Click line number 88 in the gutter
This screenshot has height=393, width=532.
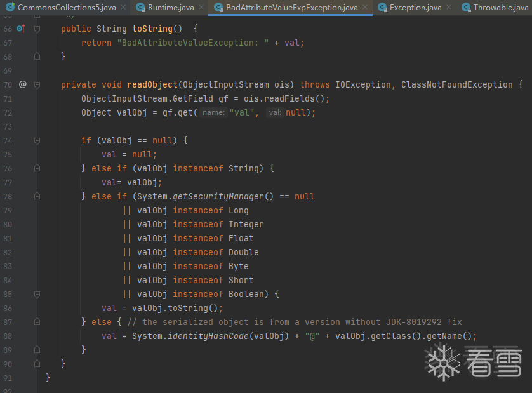coord(8,336)
